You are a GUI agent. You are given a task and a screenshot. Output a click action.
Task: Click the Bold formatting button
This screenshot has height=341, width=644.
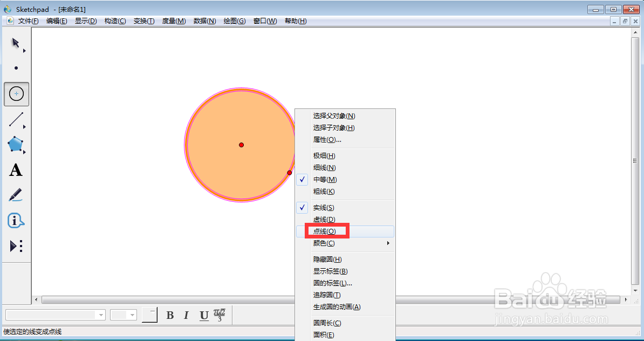click(x=170, y=315)
